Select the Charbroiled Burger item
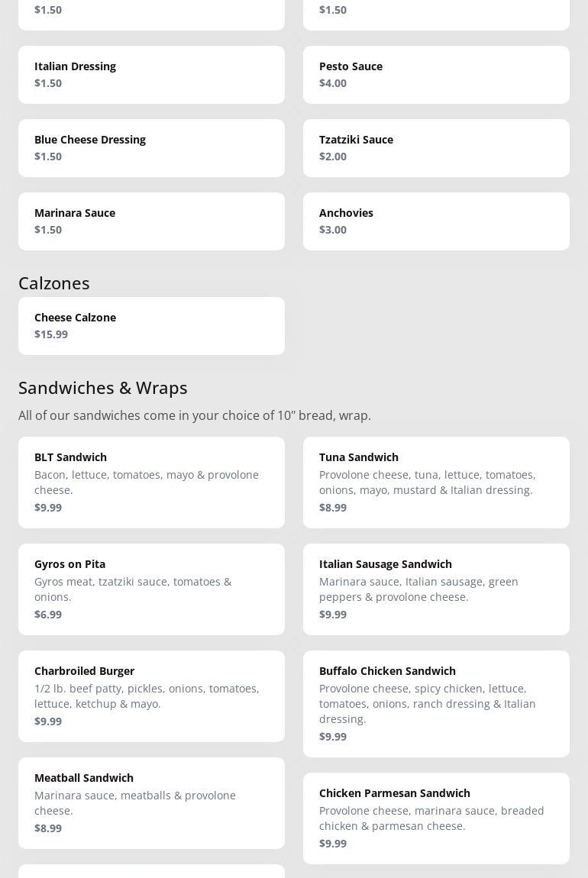The image size is (588, 878). 151,696
